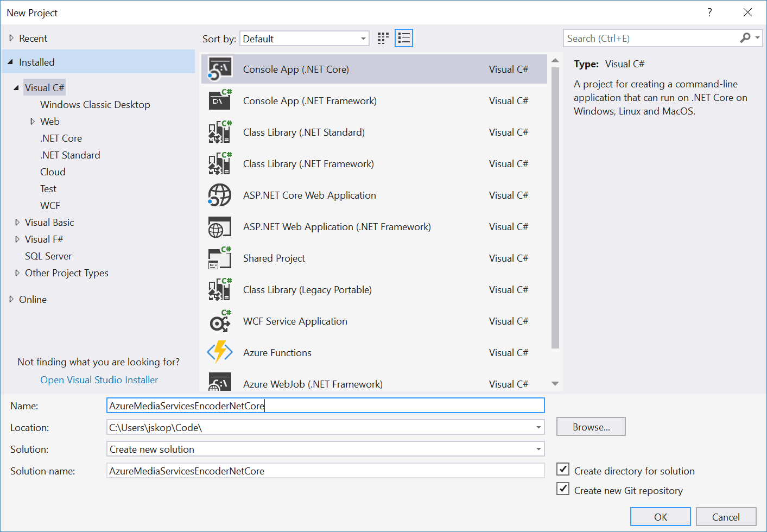Click the template list scrollbar thumb
Screen dimensions: 767x532
555,208
